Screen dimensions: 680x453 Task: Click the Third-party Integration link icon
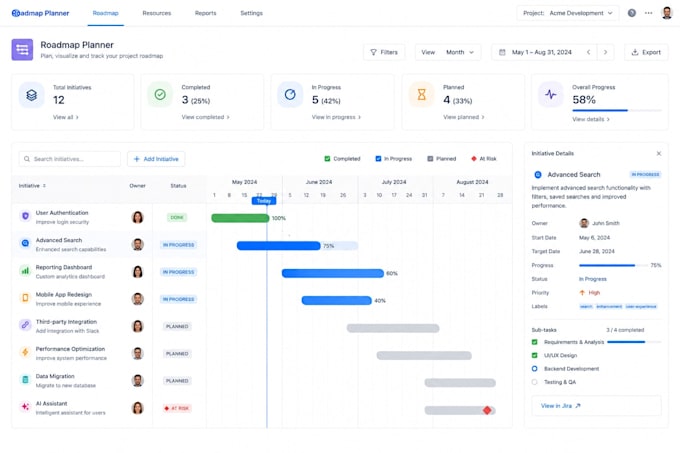(25, 325)
